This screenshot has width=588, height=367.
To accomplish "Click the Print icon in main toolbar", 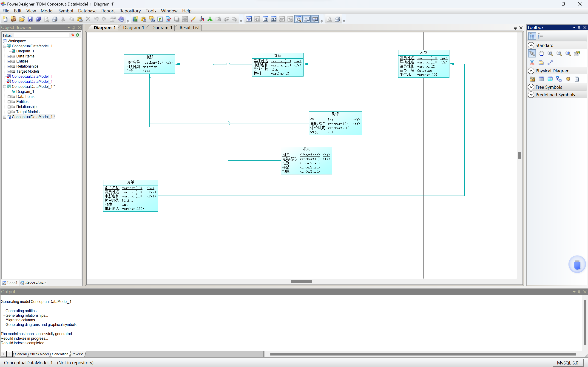I will [55, 19].
